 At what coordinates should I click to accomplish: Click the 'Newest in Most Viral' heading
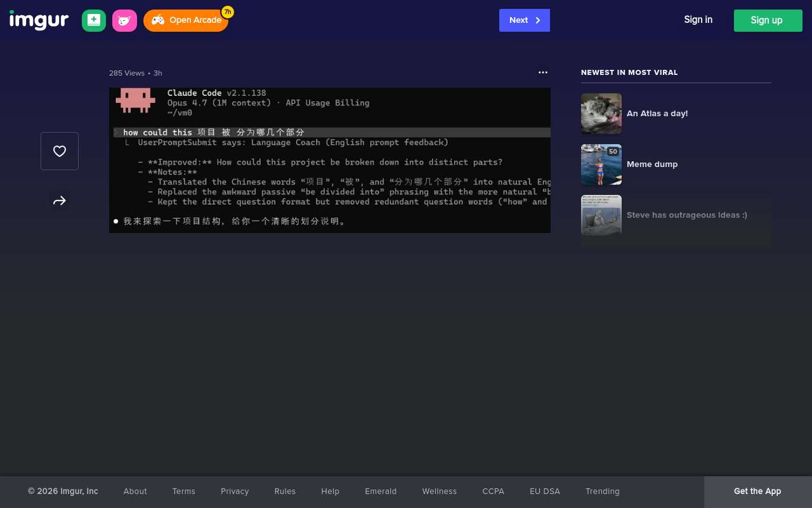[629, 72]
